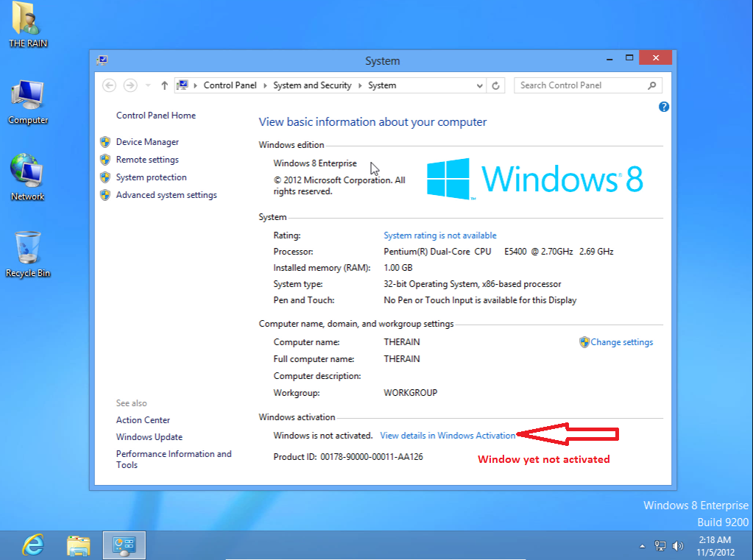
Task: Go up one level with Up arrow
Action: pos(164,85)
